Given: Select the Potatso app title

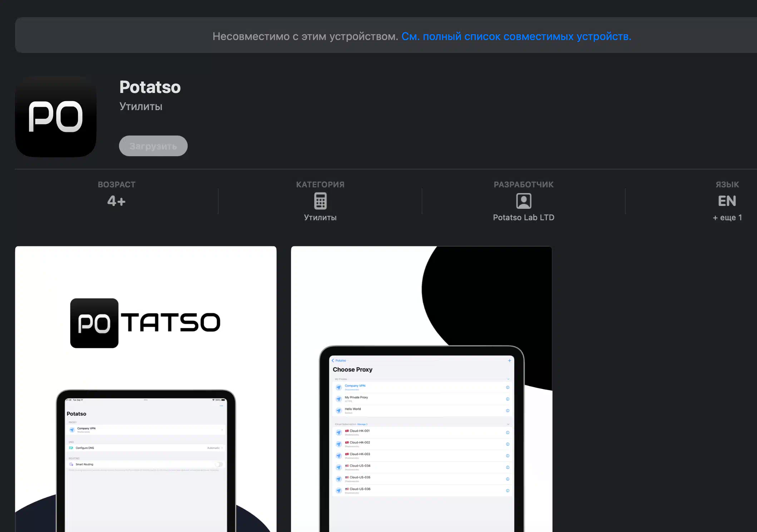Looking at the screenshot, I should [150, 87].
